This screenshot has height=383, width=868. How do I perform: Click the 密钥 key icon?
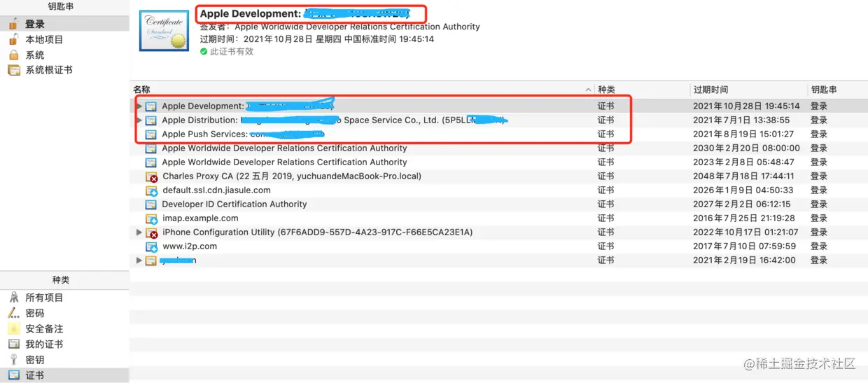pos(13,359)
